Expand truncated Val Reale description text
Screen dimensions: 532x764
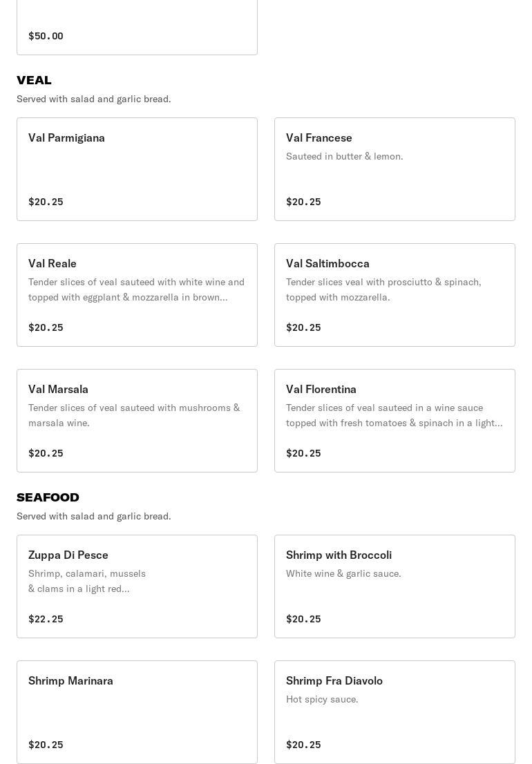tap(136, 290)
